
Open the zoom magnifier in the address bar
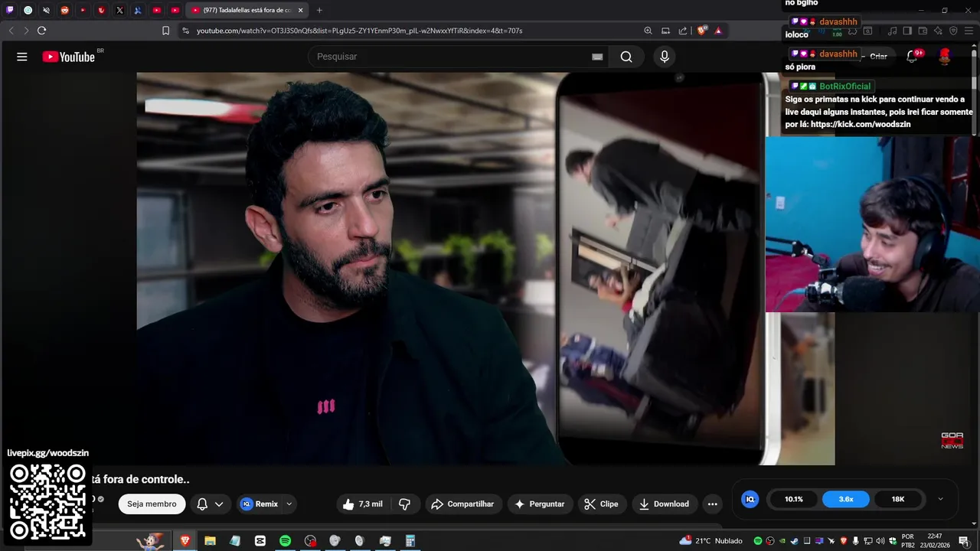[648, 31]
